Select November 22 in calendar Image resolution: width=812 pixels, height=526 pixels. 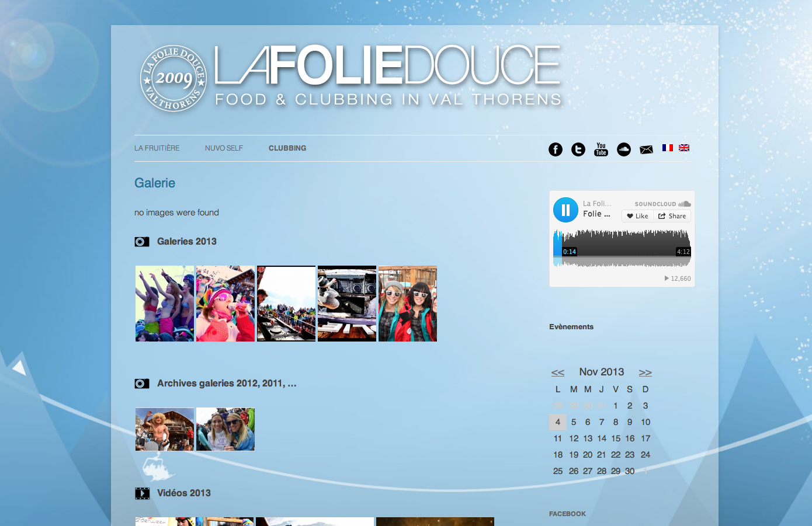point(616,455)
